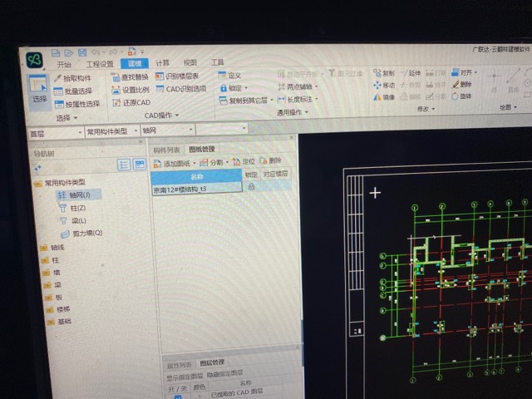Expand the 通用操作 ribbon group arrow
Screen dimensions: 532x399
pos(307,112)
